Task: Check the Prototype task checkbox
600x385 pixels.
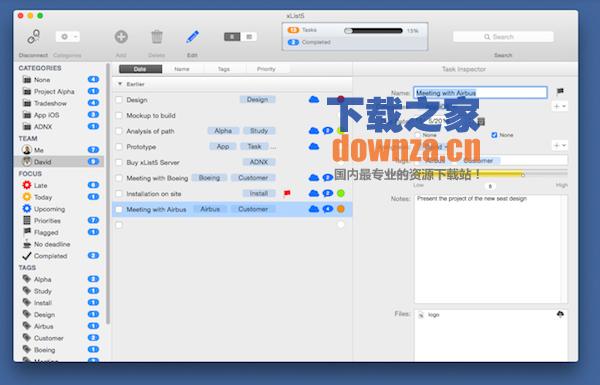Action: 119,147
